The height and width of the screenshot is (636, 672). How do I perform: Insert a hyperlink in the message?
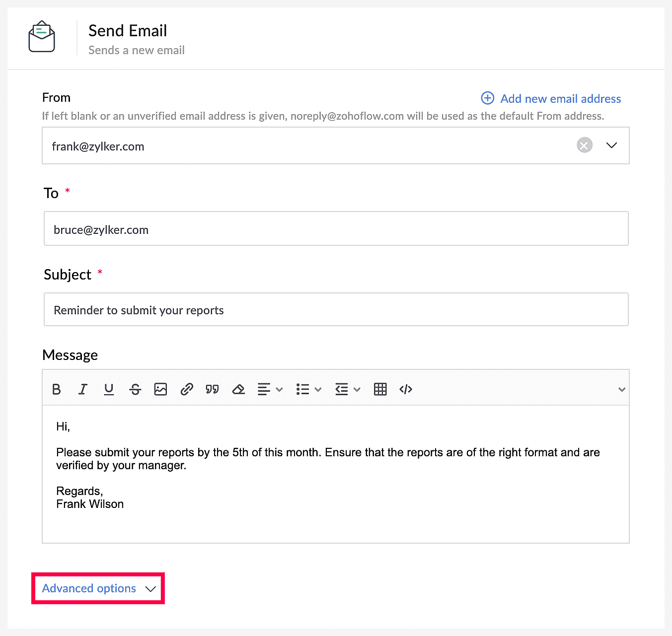pyautogui.click(x=187, y=389)
